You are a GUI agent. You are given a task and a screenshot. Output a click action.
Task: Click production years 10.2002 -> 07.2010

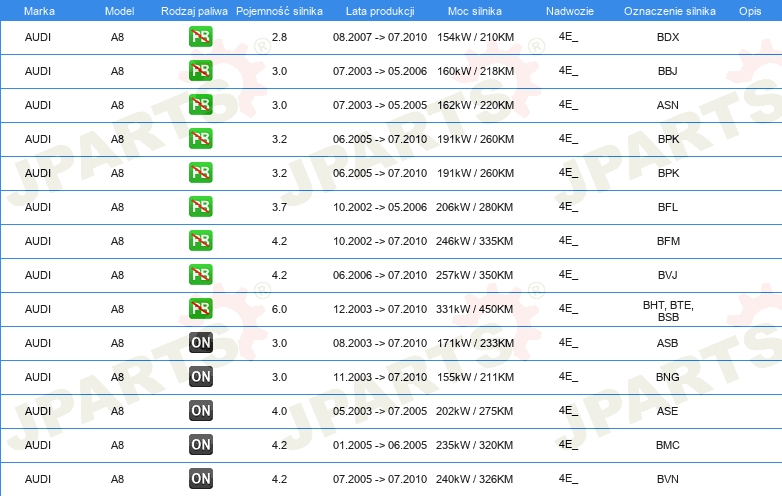(x=380, y=241)
